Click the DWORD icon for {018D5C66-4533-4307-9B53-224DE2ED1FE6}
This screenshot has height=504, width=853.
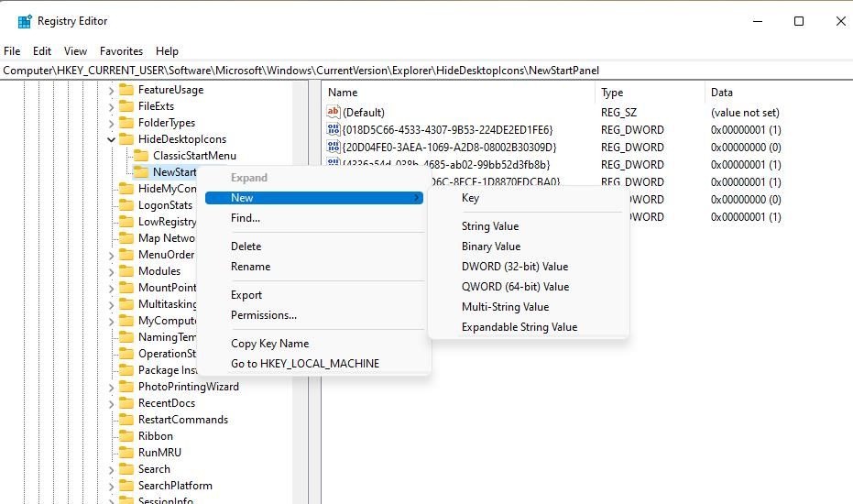pos(333,129)
